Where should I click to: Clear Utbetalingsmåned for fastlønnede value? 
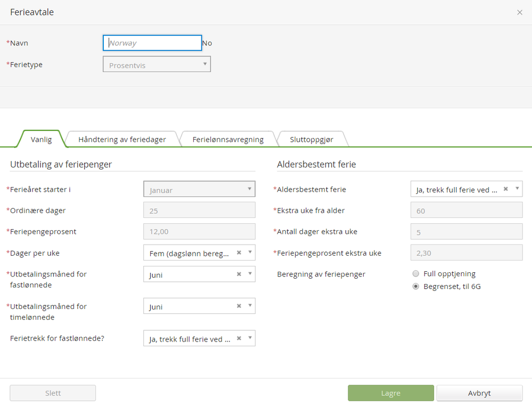(239, 274)
